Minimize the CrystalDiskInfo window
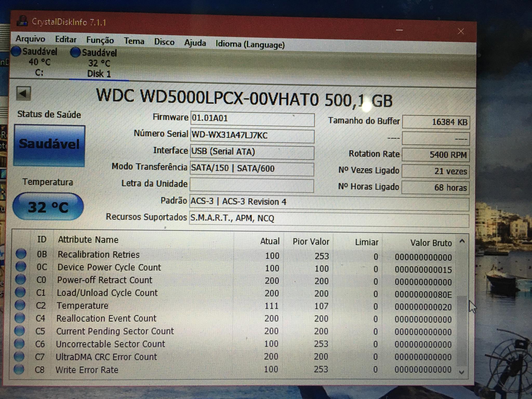Viewport: 532px width, 399px height. 400,30
